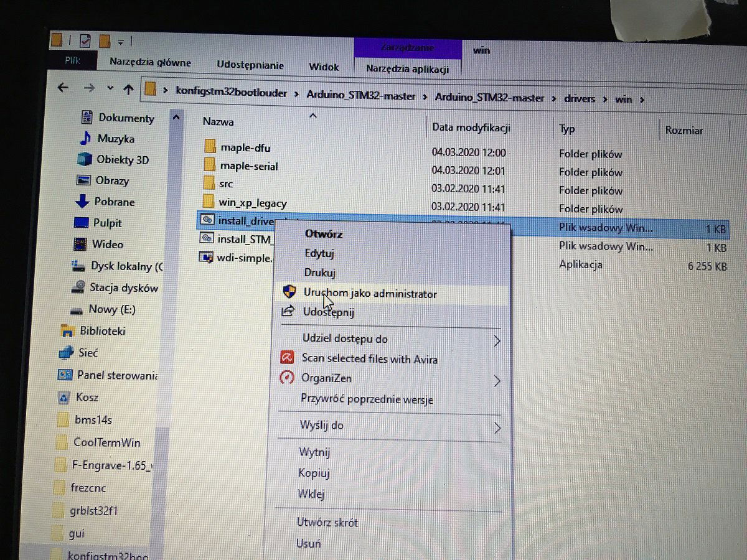Choose Przywróć poprzednie wersje

[367, 399]
